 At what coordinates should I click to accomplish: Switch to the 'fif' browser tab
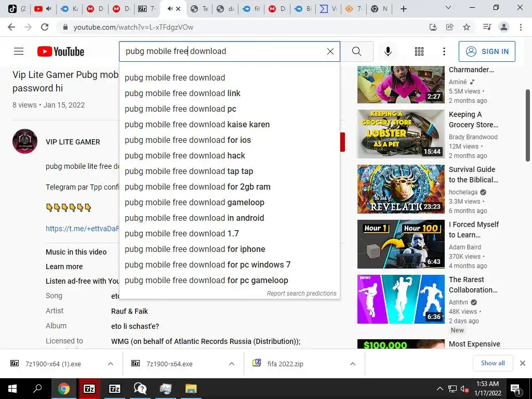251,9
